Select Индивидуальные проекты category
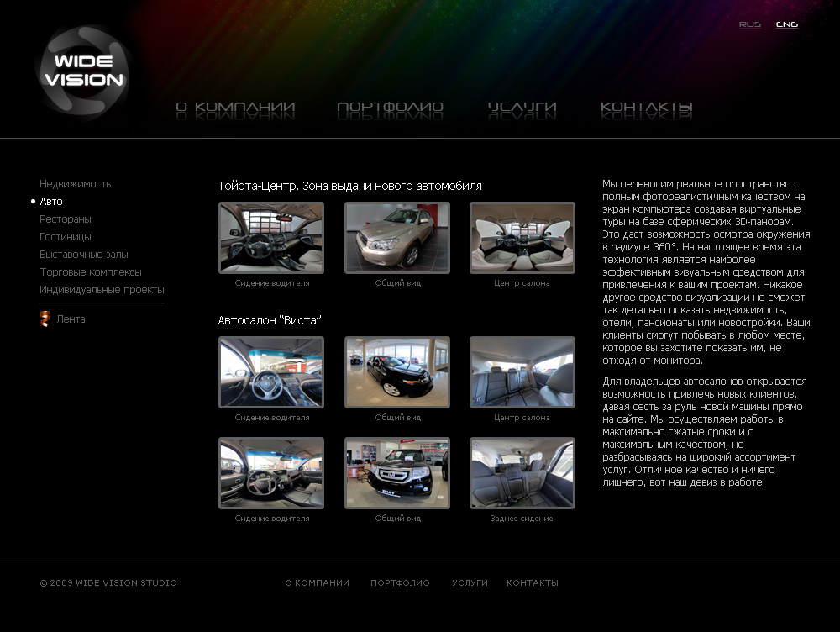Image resolution: width=840 pixels, height=632 pixels. click(x=102, y=290)
